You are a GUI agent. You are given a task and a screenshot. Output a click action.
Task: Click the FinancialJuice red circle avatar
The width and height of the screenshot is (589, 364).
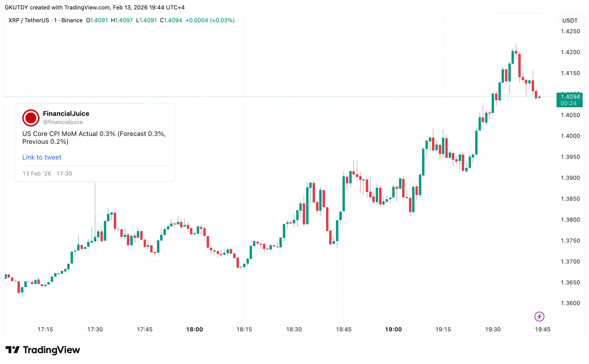click(31, 118)
